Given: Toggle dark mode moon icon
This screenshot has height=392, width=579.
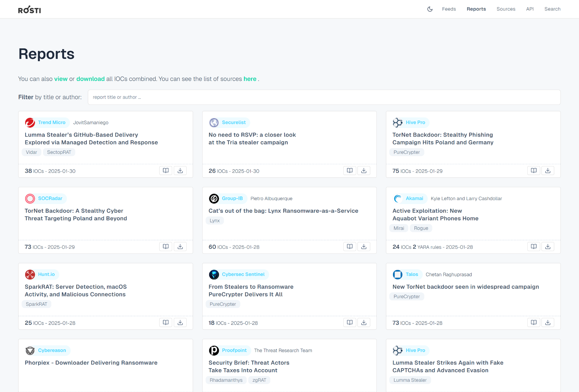Looking at the screenshot, I should [x=430, y=9].
